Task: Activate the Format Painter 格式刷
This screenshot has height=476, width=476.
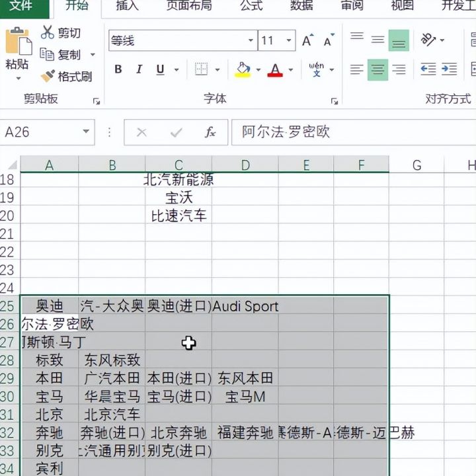Action: tap(66, 77)
